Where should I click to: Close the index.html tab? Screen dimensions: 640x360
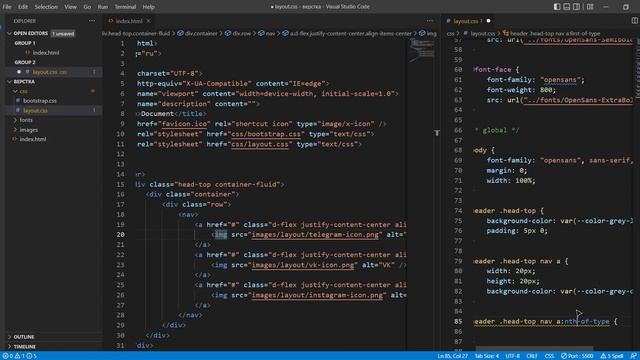click(149, 21)
